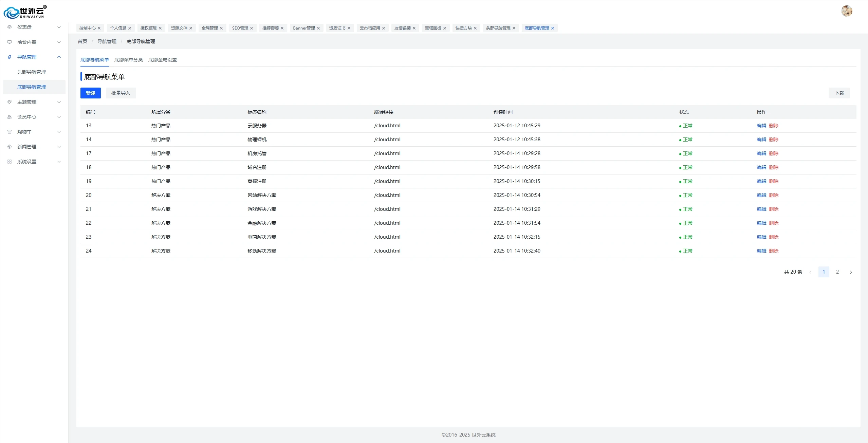868x443 pixels.
Task: Click the user avatar in top right
Action: click(847, 11)
